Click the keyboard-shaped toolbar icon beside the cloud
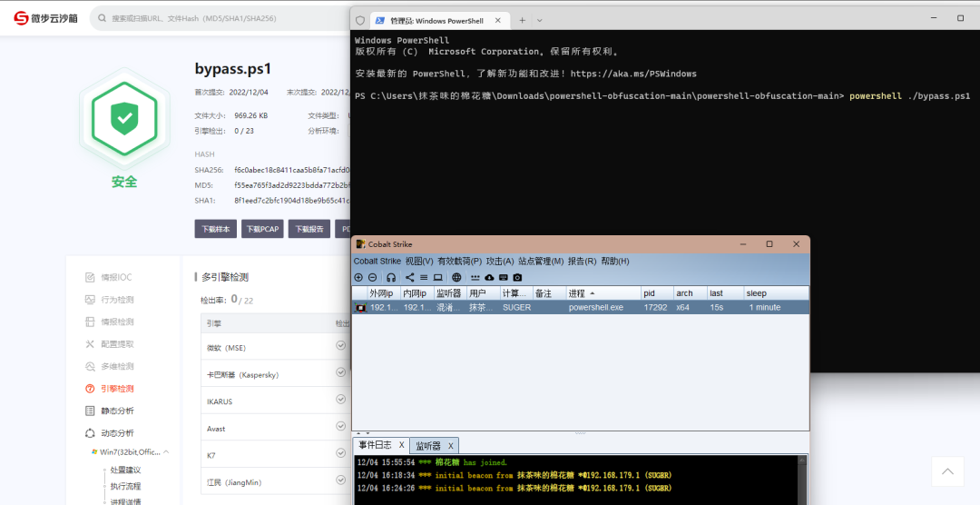Screen dimensions: 980x505 coord(503,277)
